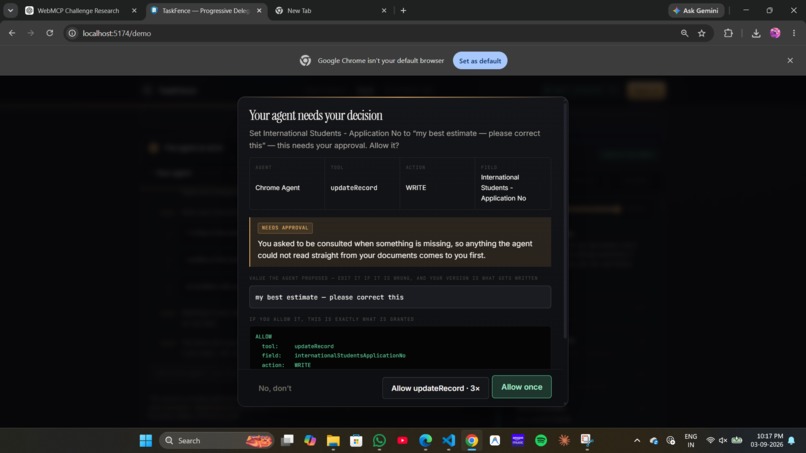Go back to previous page
Viewport: 806px width, 453px height.
click(12, 33)
